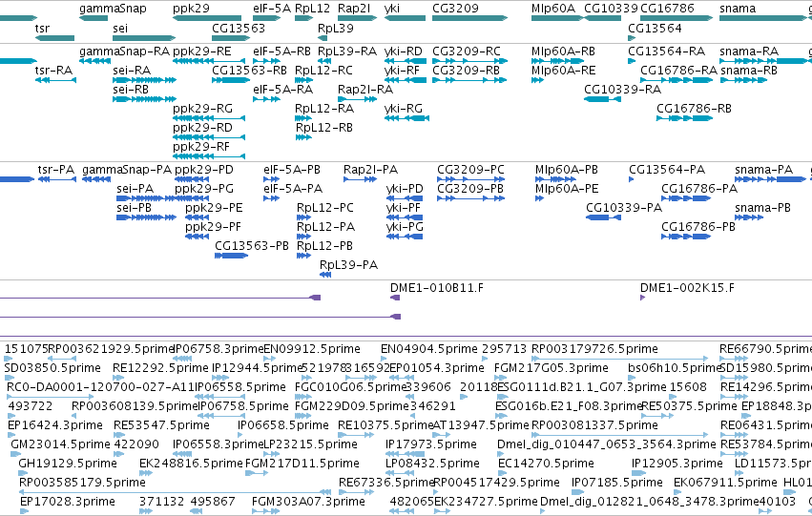Select the eIF-5A gene name
812x516 pixels.
[x=272, y=9]
